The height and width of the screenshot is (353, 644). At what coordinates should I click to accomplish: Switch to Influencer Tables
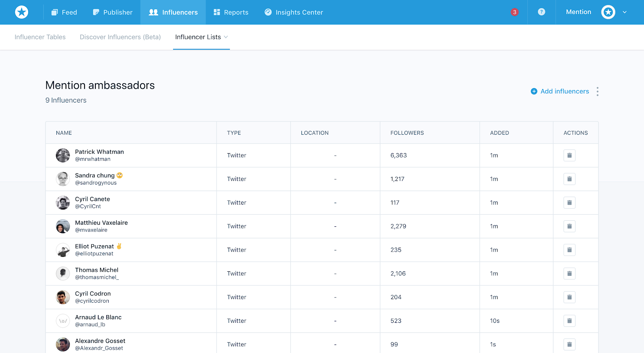coord(40,37)
